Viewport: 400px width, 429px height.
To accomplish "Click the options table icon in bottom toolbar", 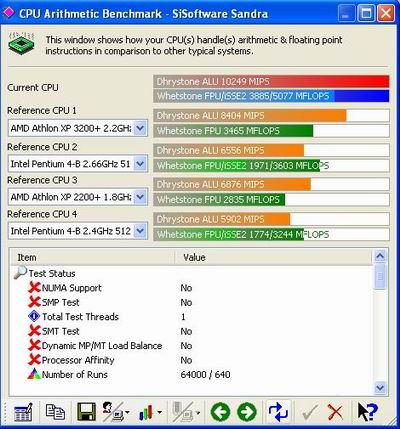I will [x=23, y=412].
